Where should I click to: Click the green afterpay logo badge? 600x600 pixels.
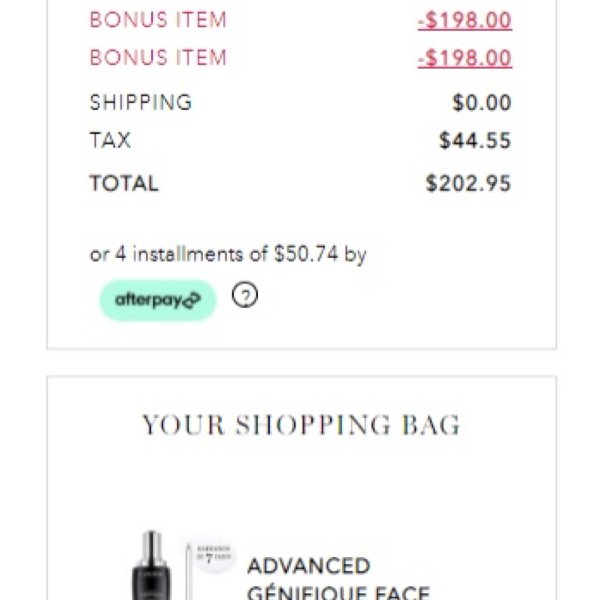pyautogui.click(x=158, y=300)
